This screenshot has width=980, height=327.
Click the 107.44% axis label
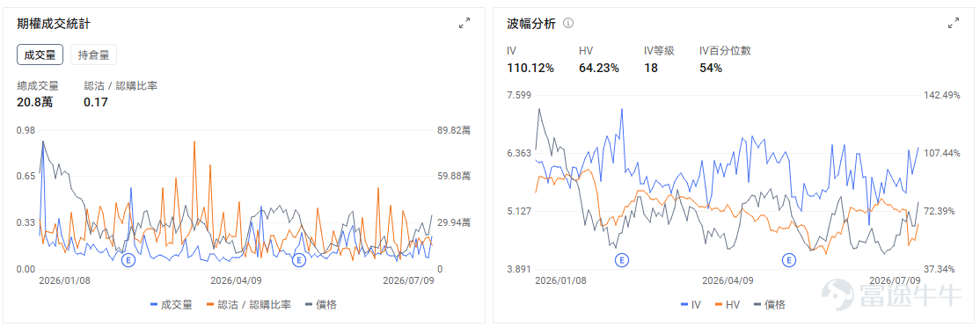[x=942, y=153]
